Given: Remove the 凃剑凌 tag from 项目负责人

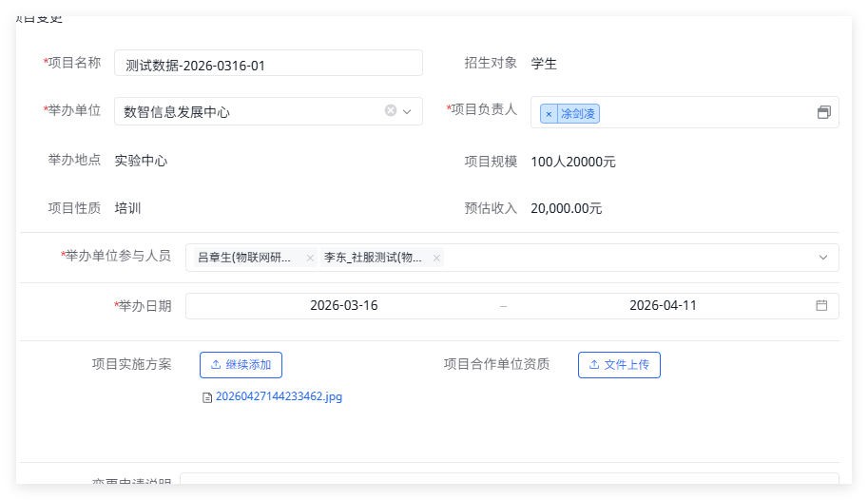Looking at the screenshot, I should tap(549, 114).
